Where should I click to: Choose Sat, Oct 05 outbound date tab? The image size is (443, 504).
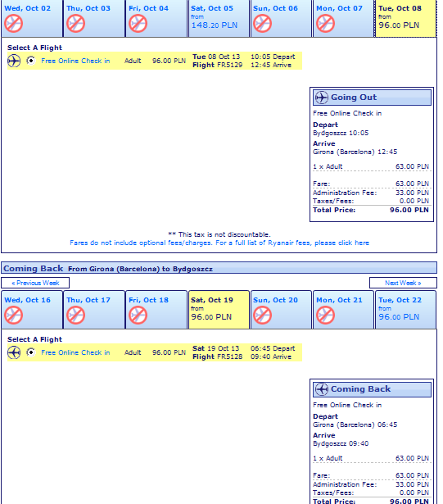(x=219, y=18)
